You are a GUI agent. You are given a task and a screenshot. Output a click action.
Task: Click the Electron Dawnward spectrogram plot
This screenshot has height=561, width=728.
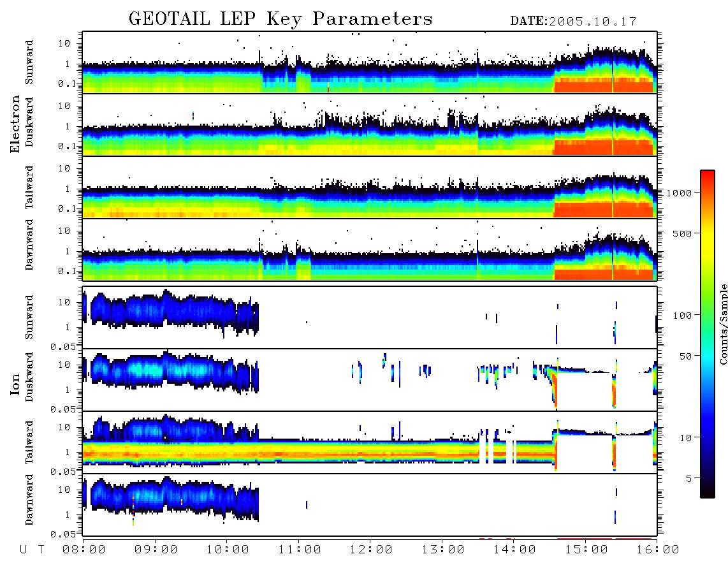[x=370, y=249]
